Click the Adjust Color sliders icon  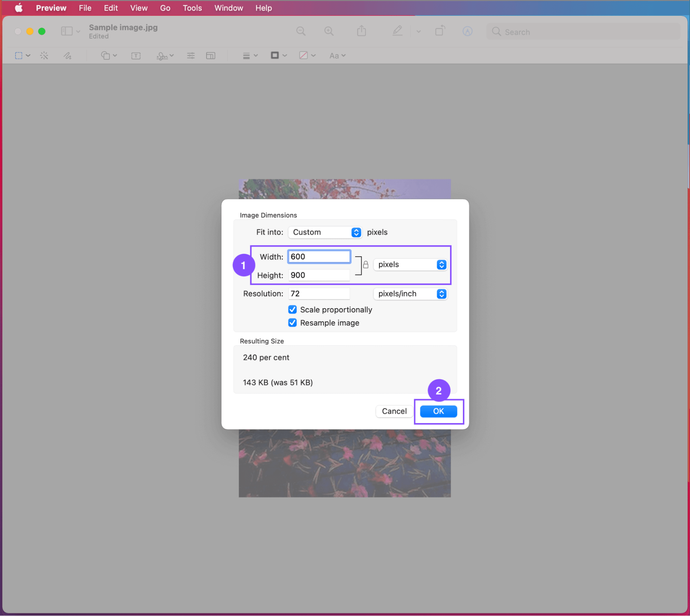coord(191,56)
